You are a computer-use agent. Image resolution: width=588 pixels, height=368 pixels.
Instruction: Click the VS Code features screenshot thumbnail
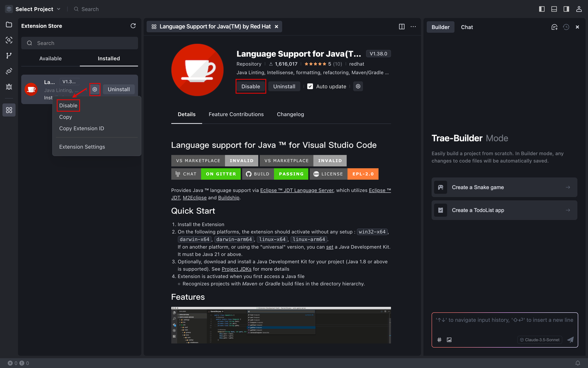tap(281, 325)
